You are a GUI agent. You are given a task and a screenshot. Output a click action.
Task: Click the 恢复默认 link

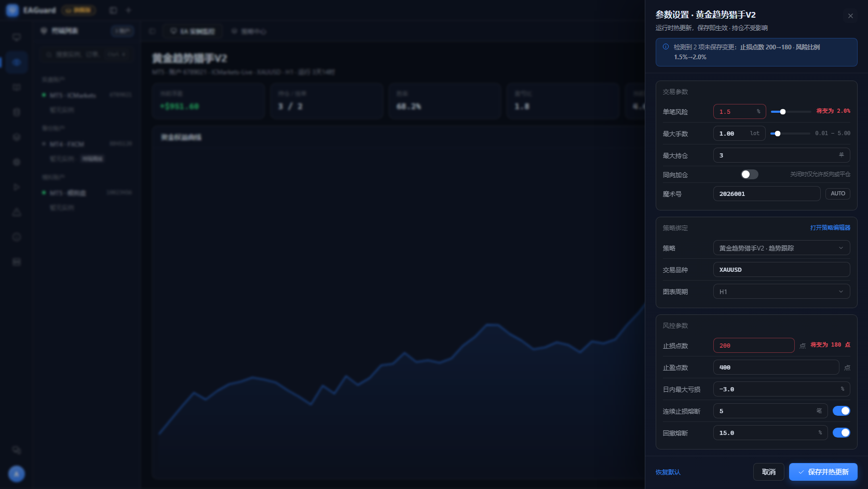point(668,472)
